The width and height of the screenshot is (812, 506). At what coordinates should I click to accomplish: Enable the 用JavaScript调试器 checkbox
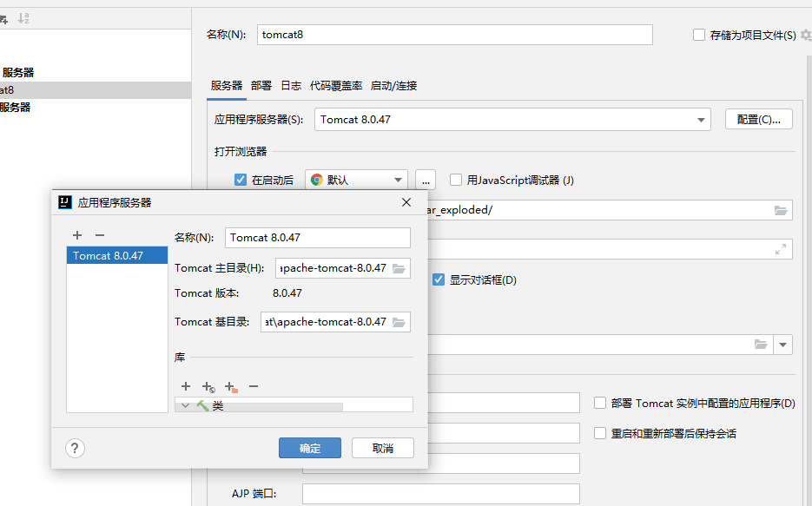[x=456, y=180]
